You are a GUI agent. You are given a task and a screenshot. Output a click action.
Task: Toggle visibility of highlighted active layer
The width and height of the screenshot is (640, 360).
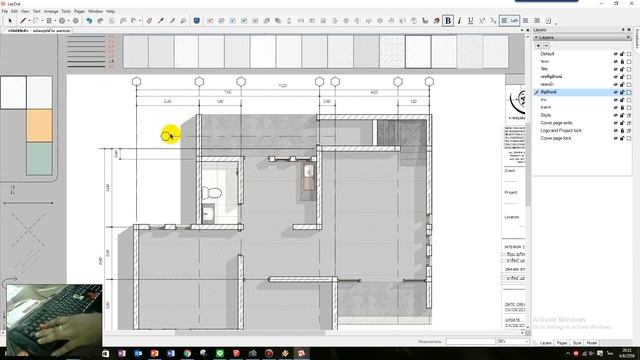coord(616,92)
